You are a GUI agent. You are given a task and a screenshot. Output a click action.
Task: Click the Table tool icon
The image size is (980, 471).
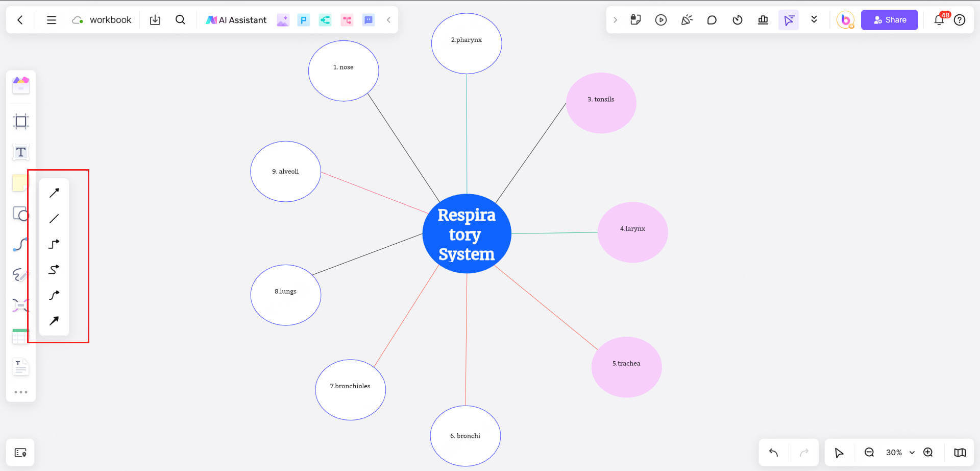point(20,336)
